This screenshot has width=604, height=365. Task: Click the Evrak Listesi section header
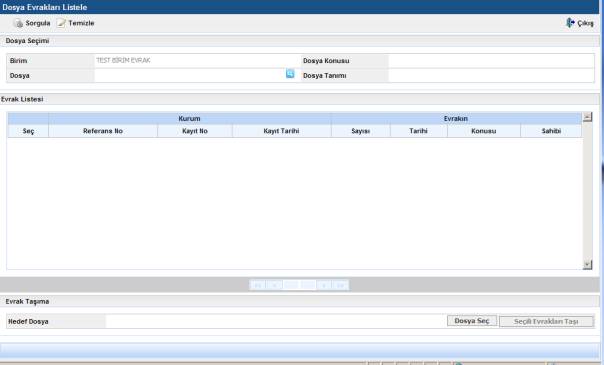point(22,99)
